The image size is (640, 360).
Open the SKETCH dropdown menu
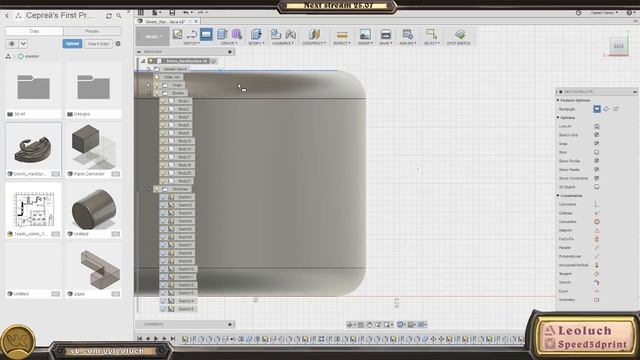tap(191, 43)
